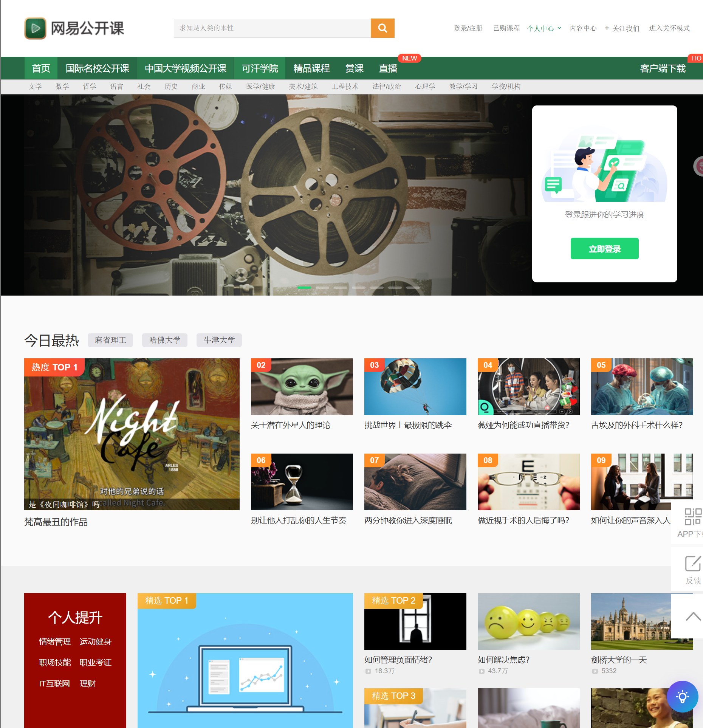703x728 pixels.
Task: Open the sleeping person thumbnail ranked 07
Action: coord(415,482)
